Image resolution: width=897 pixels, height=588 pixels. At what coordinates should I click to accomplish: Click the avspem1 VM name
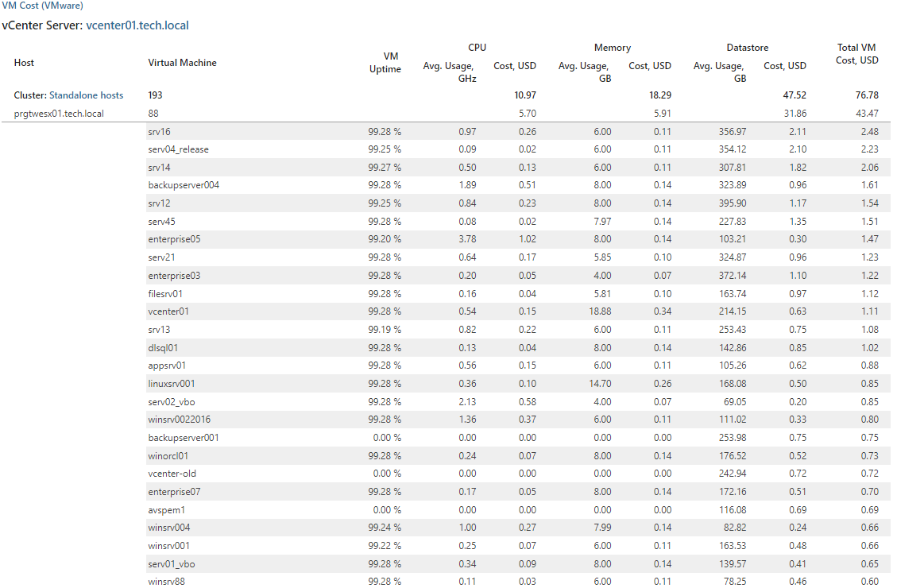click(167, 509)
